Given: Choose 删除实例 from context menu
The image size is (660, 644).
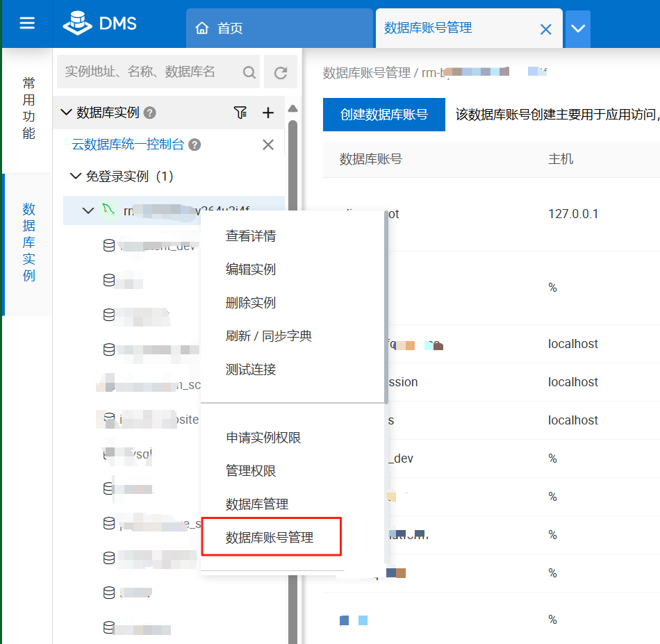Looking at the screenshot, I should pos(250,303).
